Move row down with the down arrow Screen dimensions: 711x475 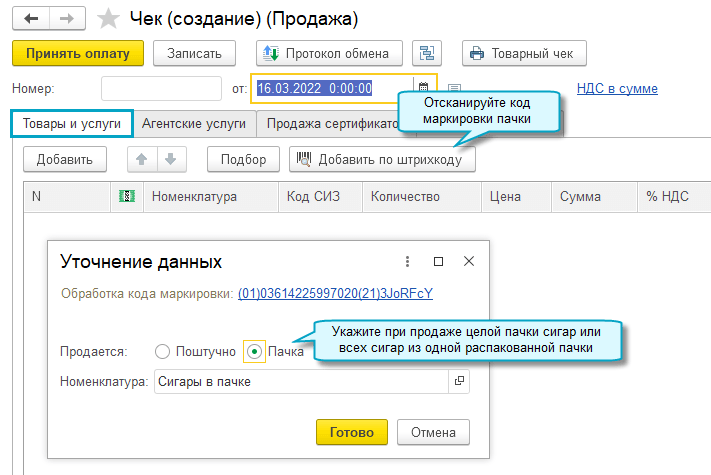pyautogui.click(x=171, y=159)
